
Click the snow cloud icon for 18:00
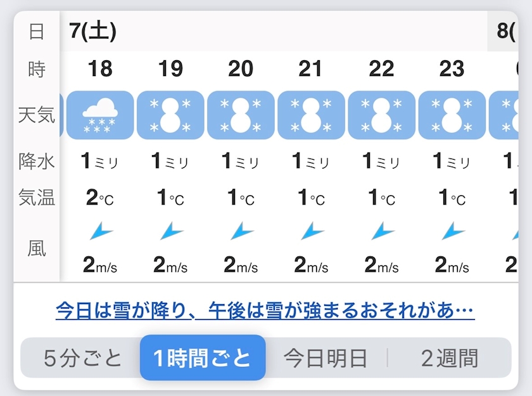click(x=100, y=115)
